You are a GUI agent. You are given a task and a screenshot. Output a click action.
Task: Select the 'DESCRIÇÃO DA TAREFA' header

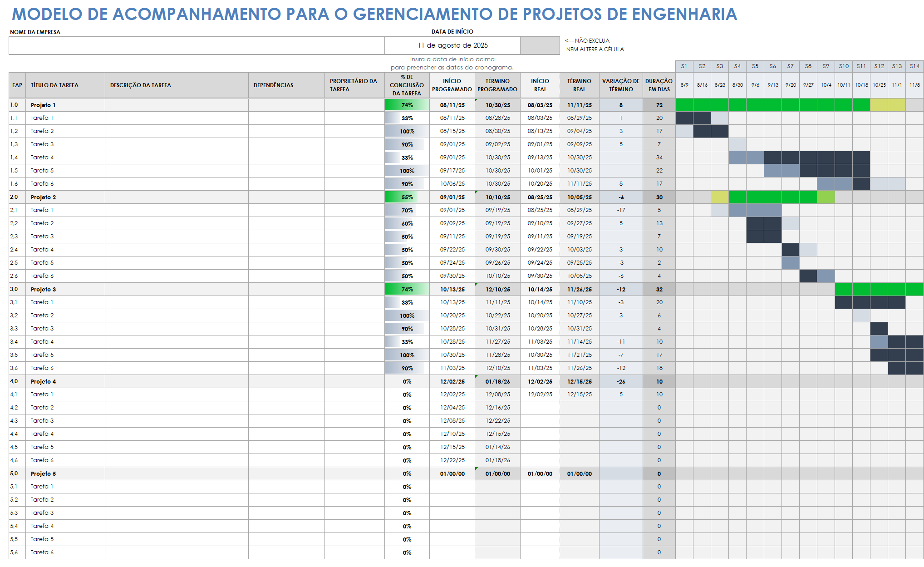tap(177, 85)
